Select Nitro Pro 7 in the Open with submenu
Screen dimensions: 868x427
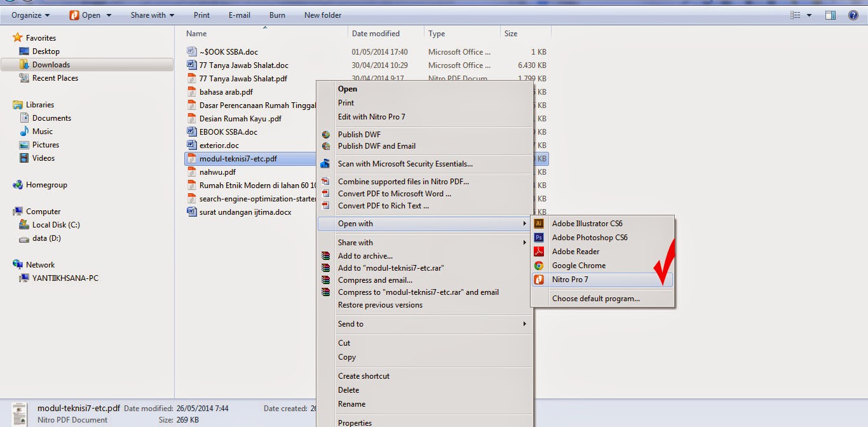572,280
